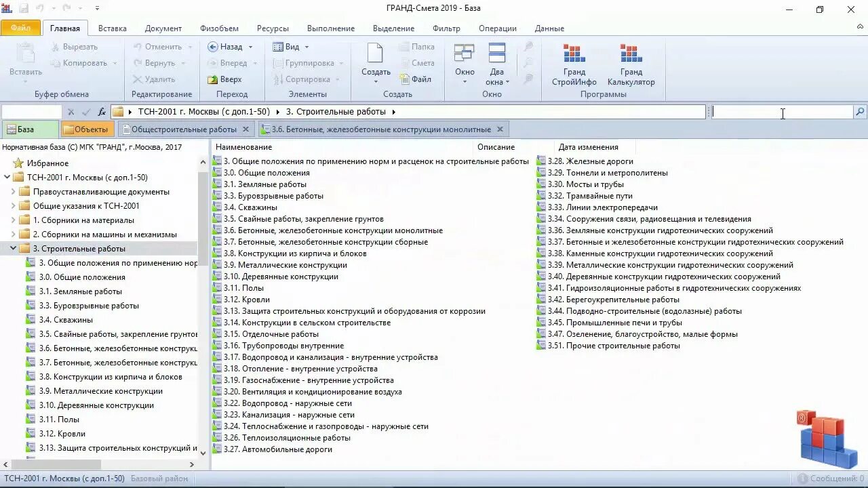The image size is (868, 488).
Task: Click the Вырезать cut icon
Action: point(56,47)
